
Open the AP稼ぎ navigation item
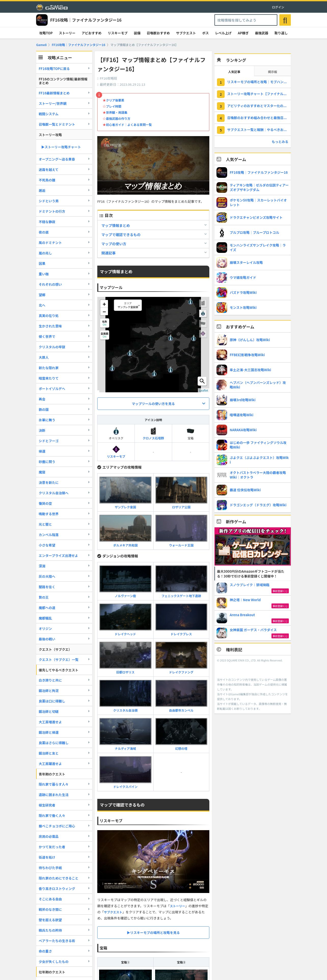[243, 33]
